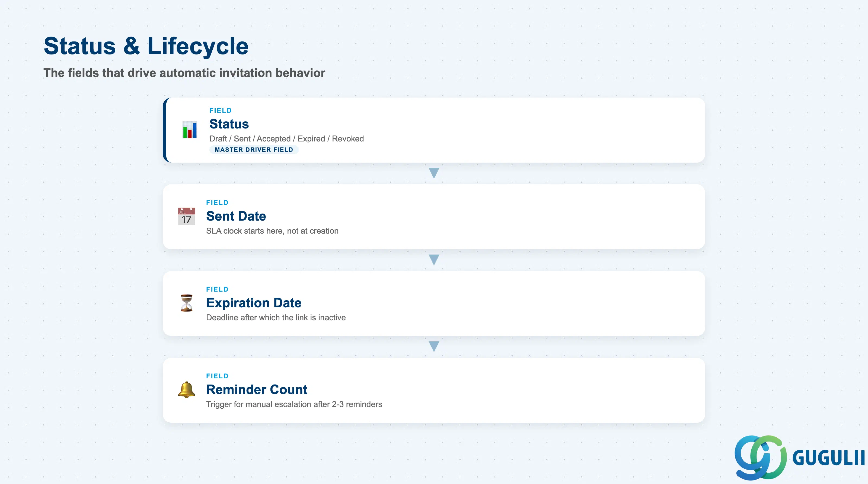Click the July 17 calendar icon
Image resolution: width=868 pixels, height=484 pixels.
tap(186, 216)
